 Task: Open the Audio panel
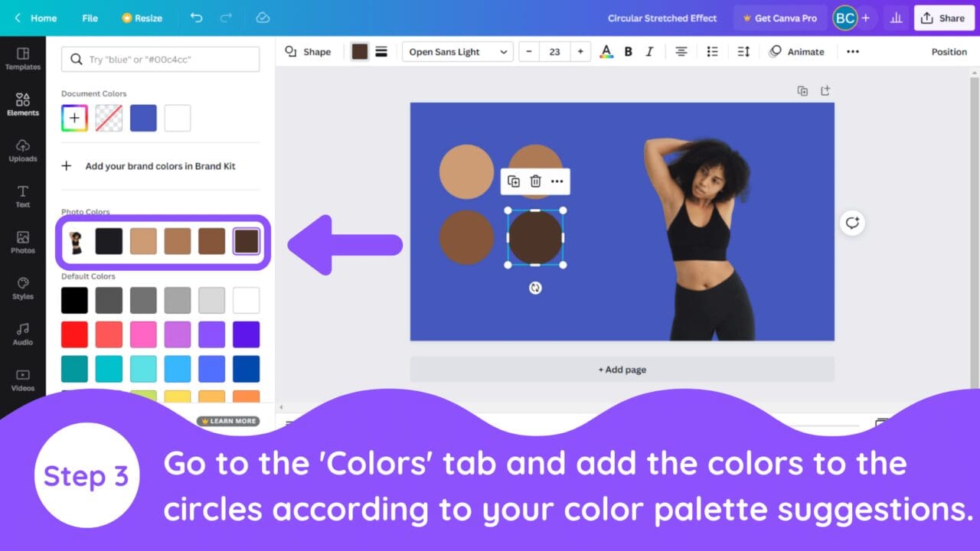tap(23, 334)
